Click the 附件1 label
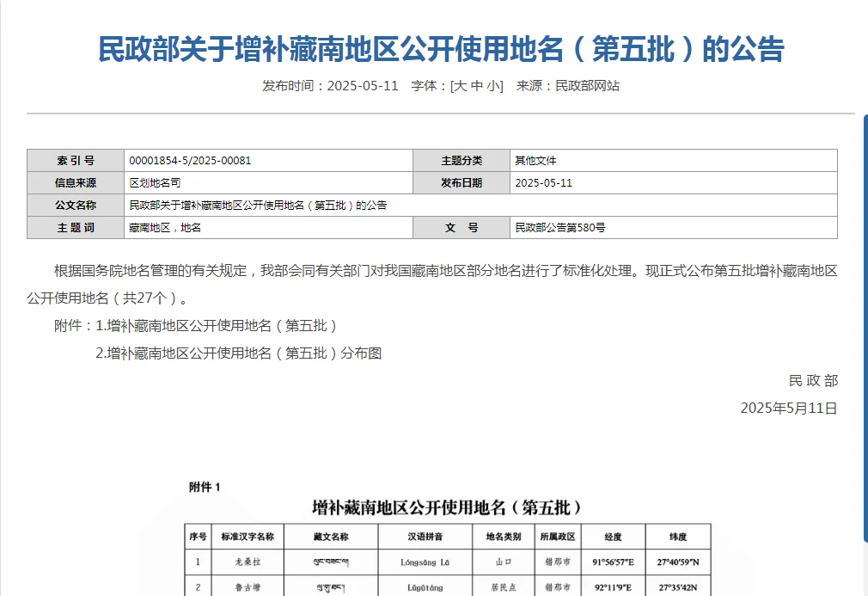The width and height of the screenshot is (868, 596). point(205,487)
